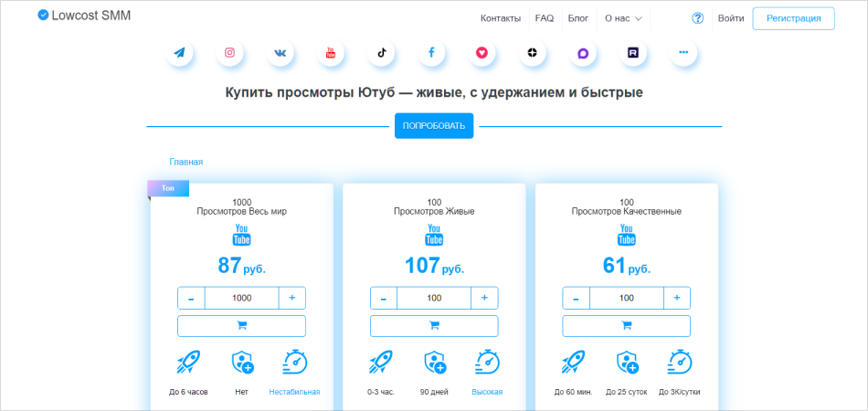The height and width of the screenshot is (411, 868).
Task: Click rocket icon above До 6 часов
Action: pos(189,363)
